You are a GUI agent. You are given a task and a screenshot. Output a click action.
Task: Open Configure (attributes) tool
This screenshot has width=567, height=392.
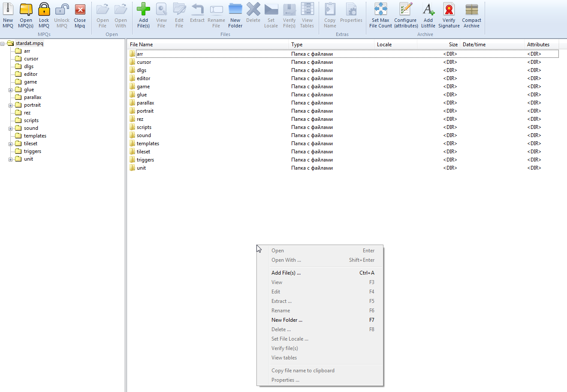pos(406,15)
